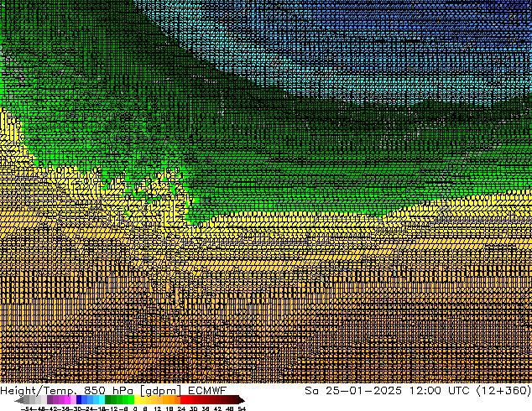
Task: Click the dark maroon right arrow end of scale
Action: point(241,400)
